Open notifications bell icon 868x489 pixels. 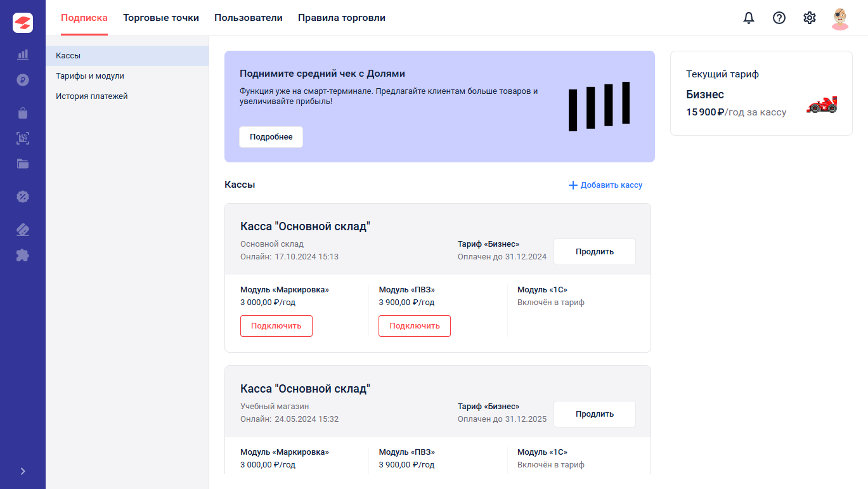(749, 18)
